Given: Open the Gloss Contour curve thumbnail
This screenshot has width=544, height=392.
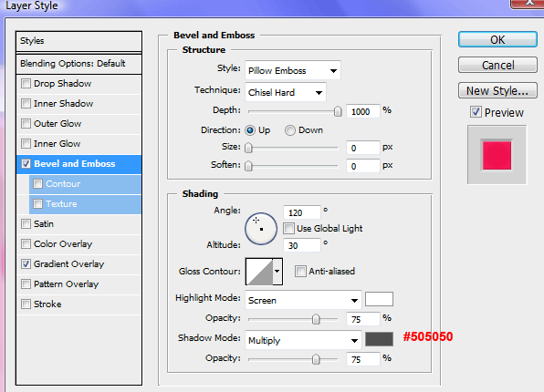Looking at the screenshot, I should pyautogui.click(x=259, y=272).
